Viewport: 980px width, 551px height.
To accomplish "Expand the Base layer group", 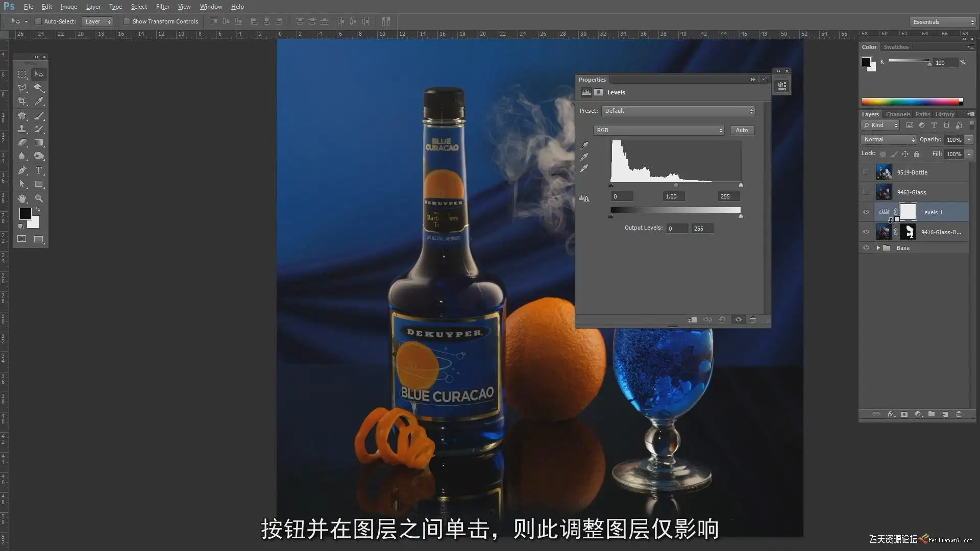I will coord(878,248).
